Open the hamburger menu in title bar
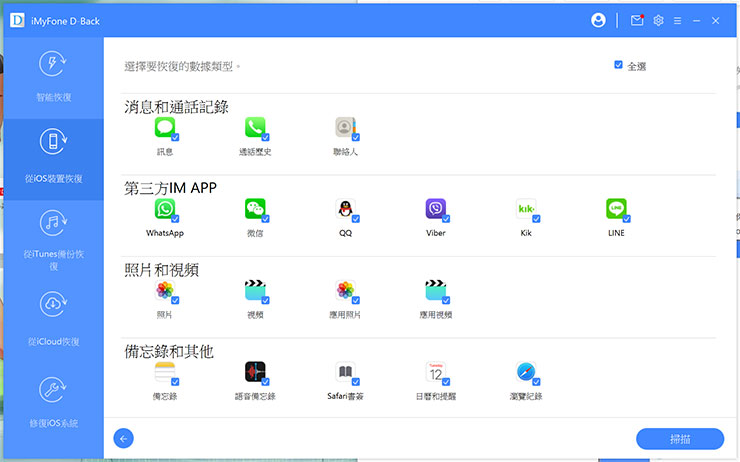Viewport: 740px width, 462px height. (x=677, y=21)
